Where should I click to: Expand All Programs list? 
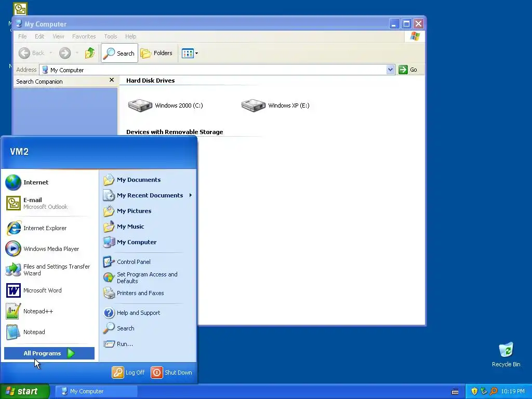[x=49, y=353]
